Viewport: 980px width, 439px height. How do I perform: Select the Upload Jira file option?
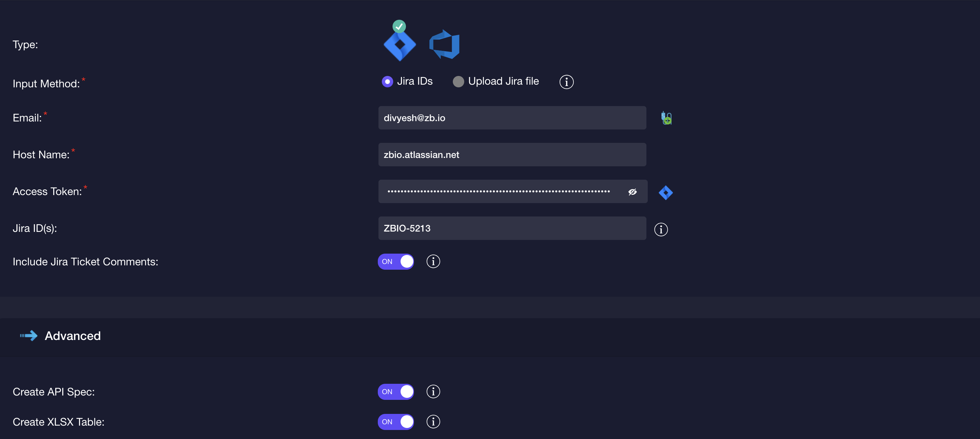(458, 81)
